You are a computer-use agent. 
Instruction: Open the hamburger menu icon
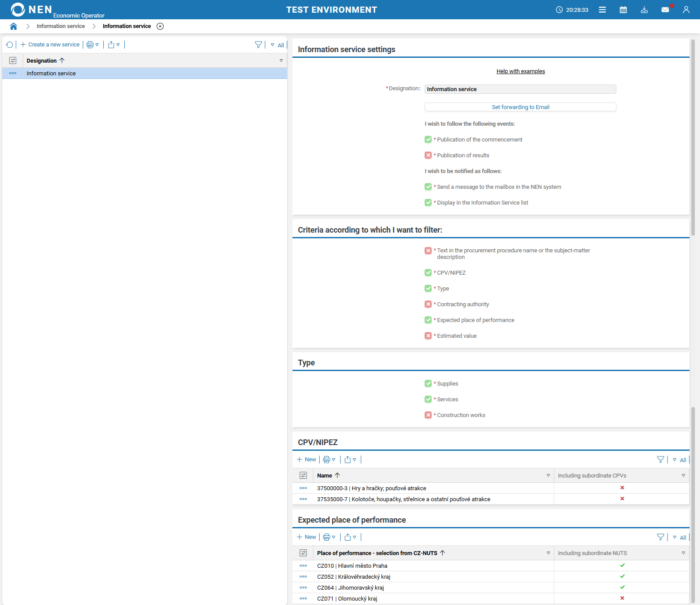coord(602,10)
